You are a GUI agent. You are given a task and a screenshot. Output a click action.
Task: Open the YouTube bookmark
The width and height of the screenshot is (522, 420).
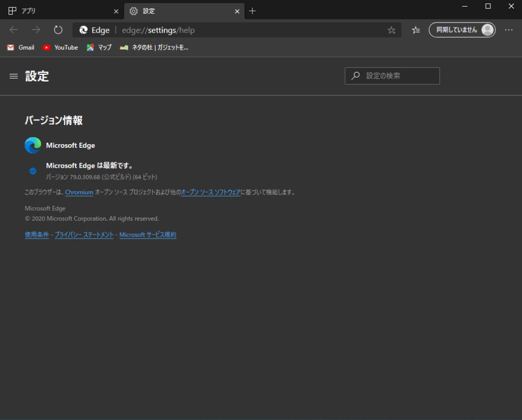coord(60,47)
